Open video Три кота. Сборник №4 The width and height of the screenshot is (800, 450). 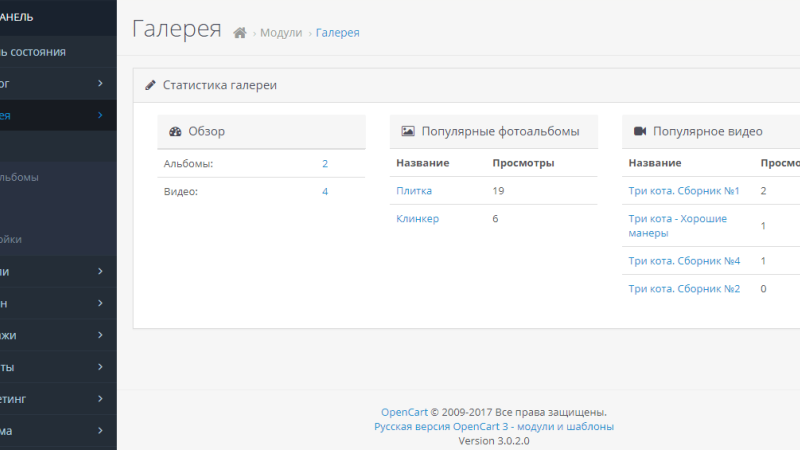(684, 261)
